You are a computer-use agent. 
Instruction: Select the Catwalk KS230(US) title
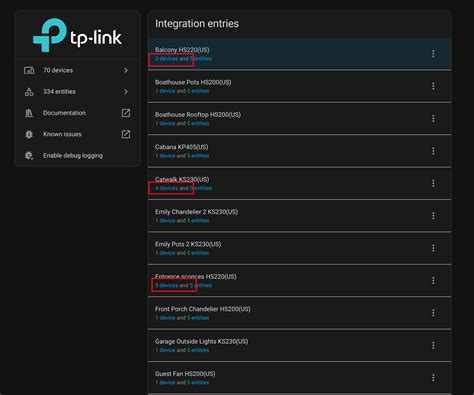pos(182,179)
